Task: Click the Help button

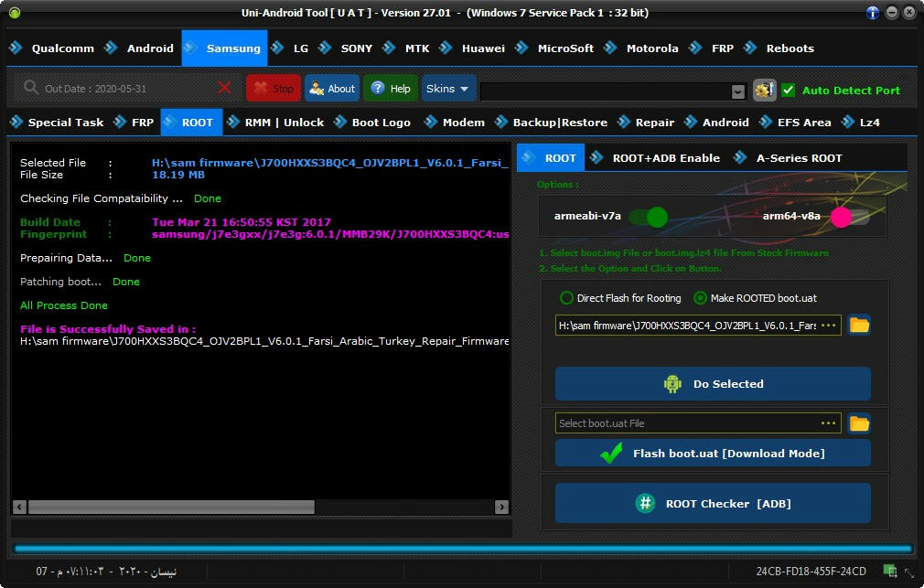Action: click(x=392, y=89)
